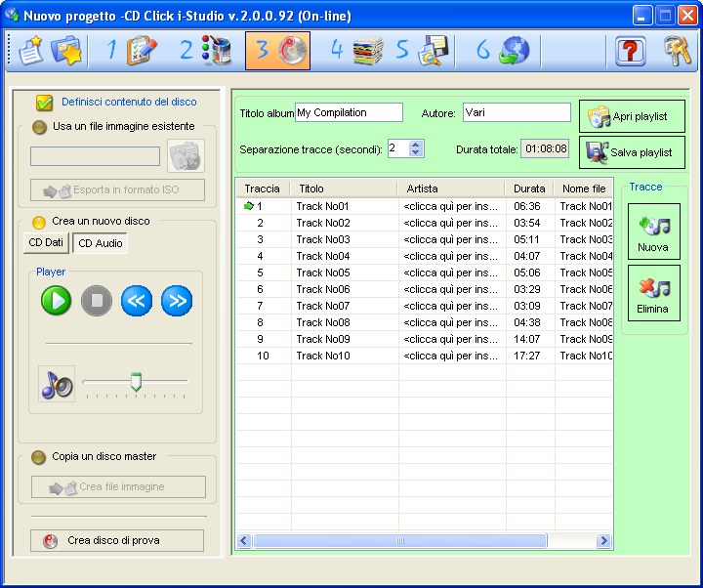Viewport: 703px width, 588px height.
Task: Open the tools settings icon
Action: [x=677, y=51]
